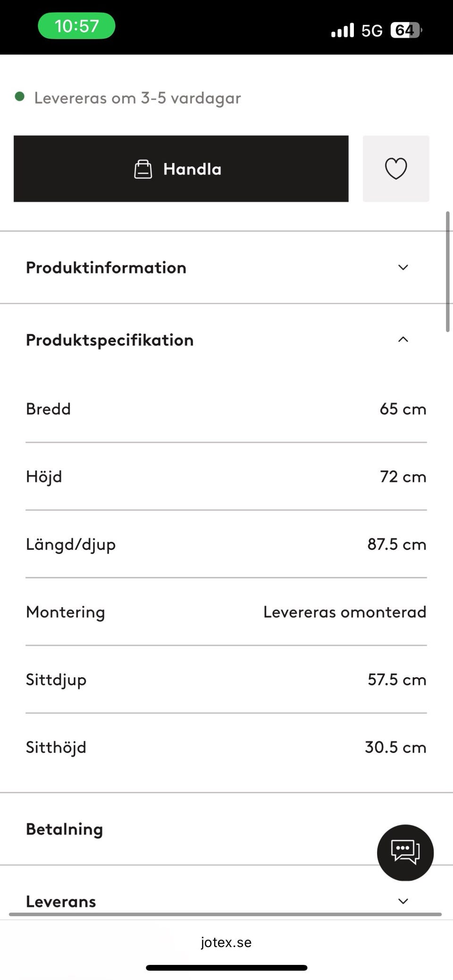Expand the Produktinformation chevron

coord(403,267)
